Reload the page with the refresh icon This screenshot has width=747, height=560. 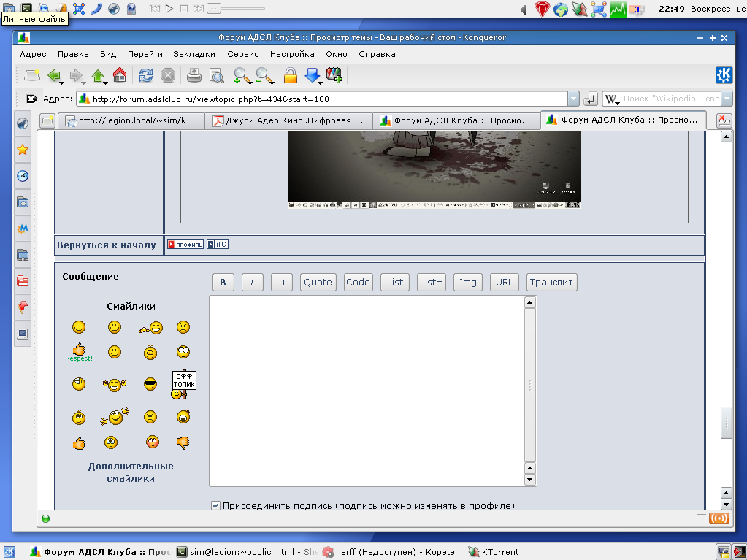click(146, 75)
